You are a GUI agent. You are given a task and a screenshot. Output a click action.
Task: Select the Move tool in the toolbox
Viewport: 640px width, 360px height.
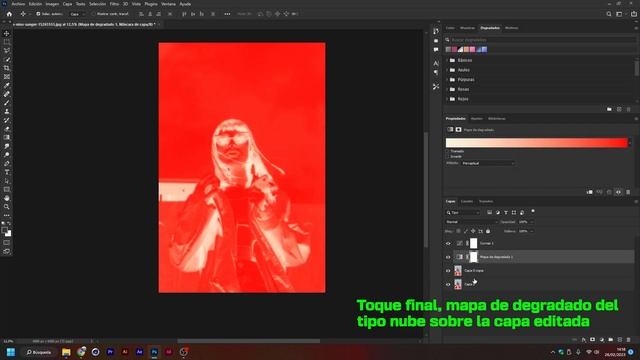(x=7, y=33)
